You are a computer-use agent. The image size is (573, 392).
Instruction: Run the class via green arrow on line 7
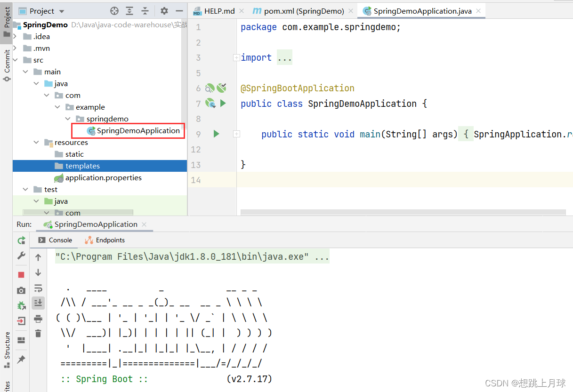click(x=223, y=103)
